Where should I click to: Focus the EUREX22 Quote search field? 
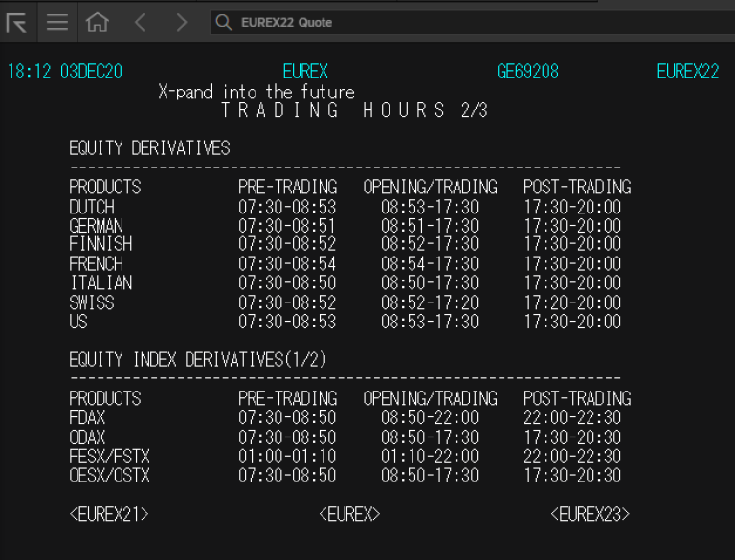tap(472, 22)
